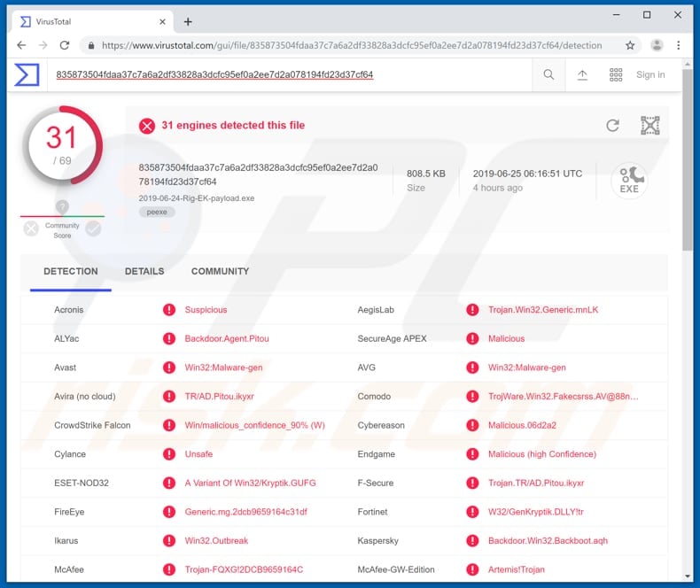
Task: Vote harmless with community checkmark icon
Action: click(93, 228)
